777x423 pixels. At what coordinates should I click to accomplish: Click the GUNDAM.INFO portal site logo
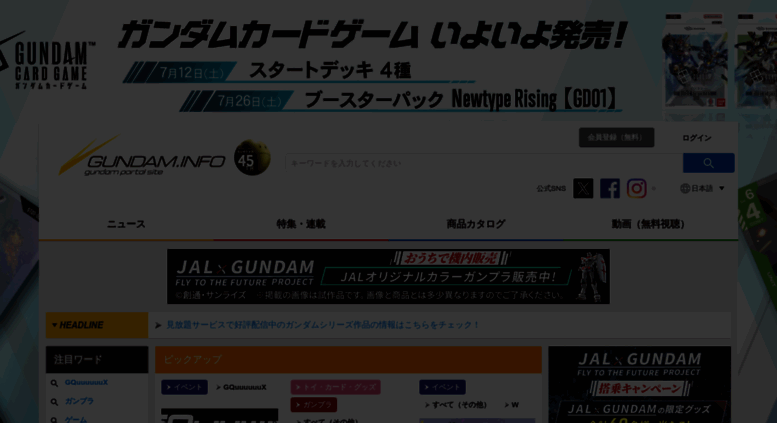142,157
